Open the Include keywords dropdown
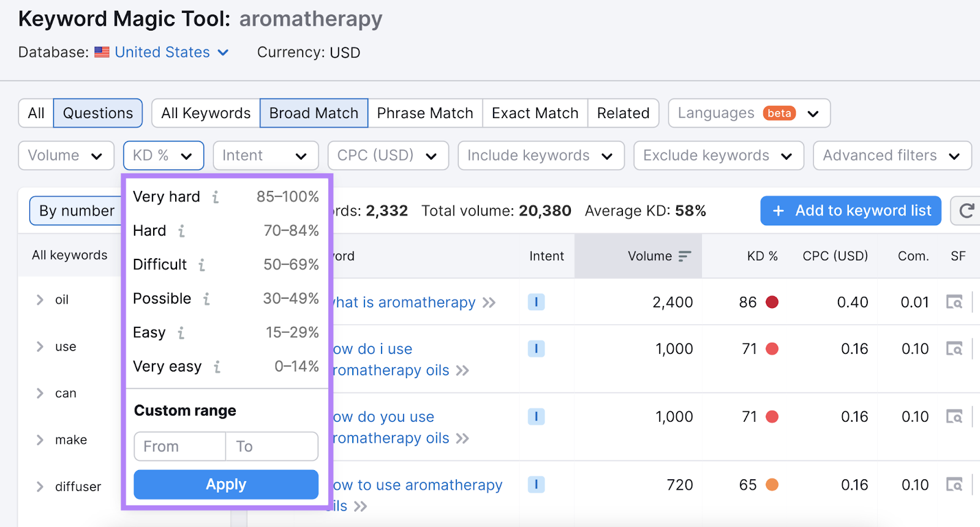 coord(541,155)
